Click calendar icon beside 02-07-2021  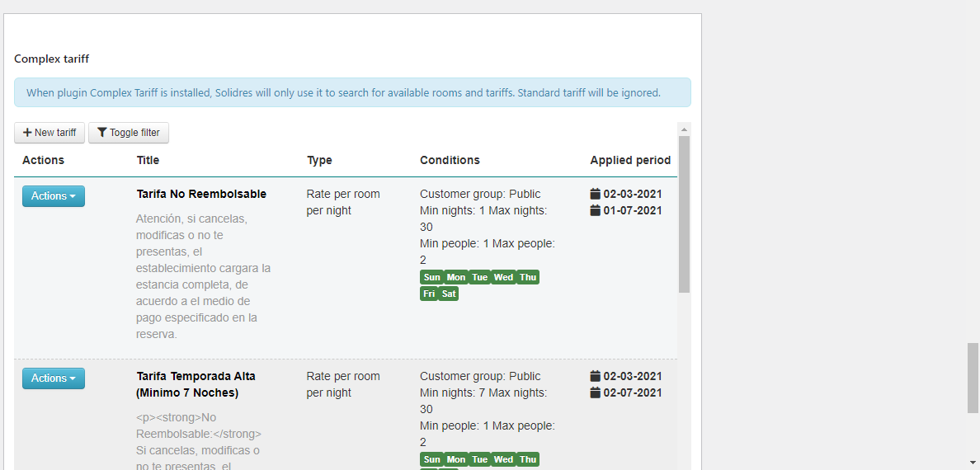point(596,392)
